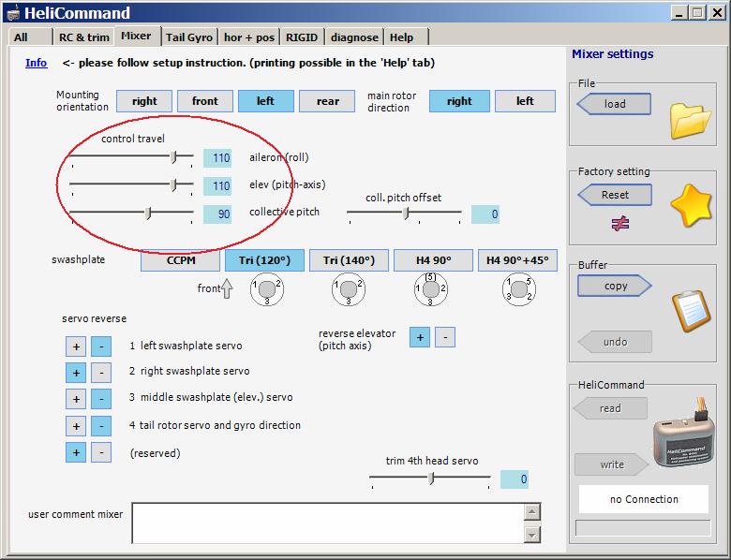Select CCPM swashplate type

coord(181,260)
